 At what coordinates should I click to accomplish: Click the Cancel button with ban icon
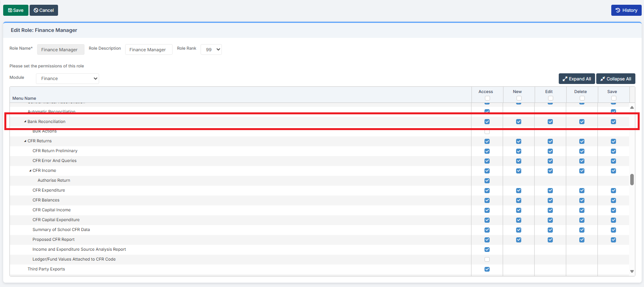point(44,10)
